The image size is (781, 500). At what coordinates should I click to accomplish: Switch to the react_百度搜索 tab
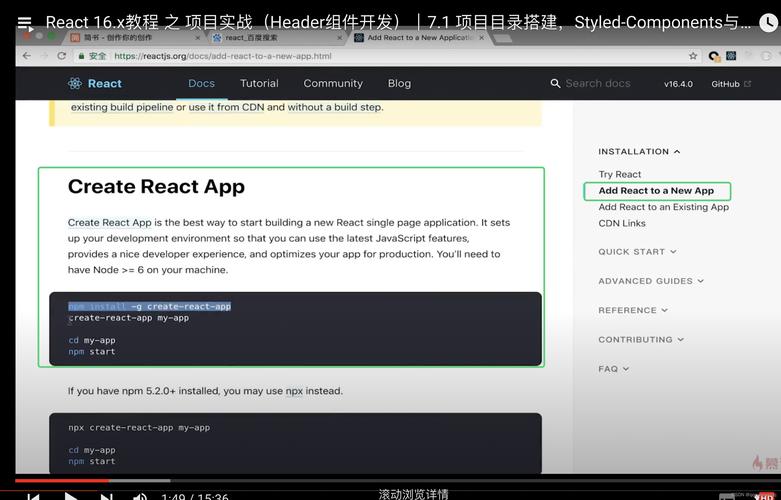point(277,38)
